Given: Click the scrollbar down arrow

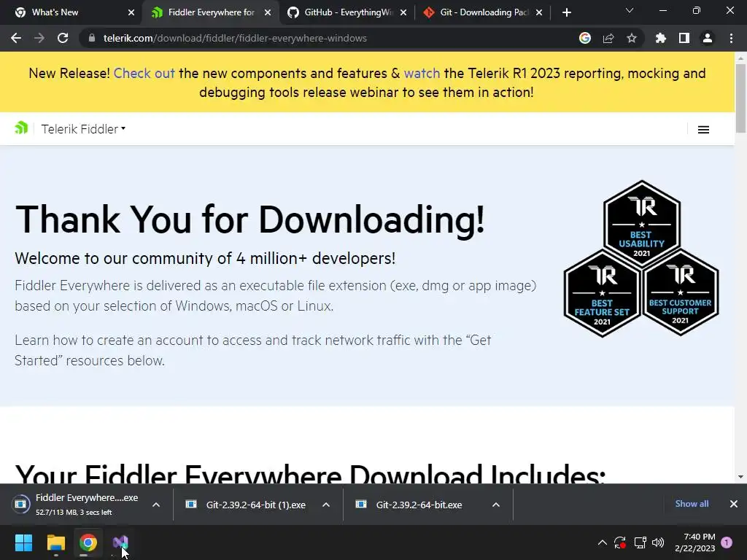Looking at the screenshot, I should click(x=740, y=476).
